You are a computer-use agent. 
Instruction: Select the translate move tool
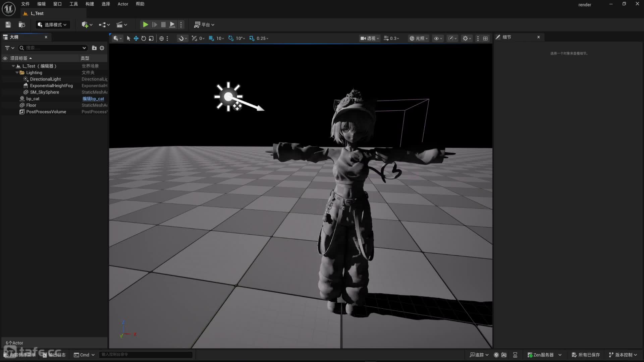pos(136,38)
